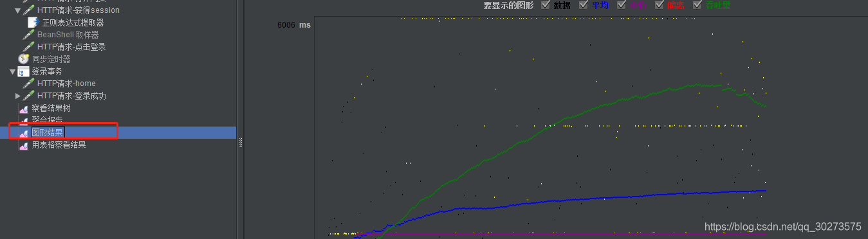Uncheck the 平均 graph checkbox
This screenshot has height=239, width=868.
coord(584,5)
